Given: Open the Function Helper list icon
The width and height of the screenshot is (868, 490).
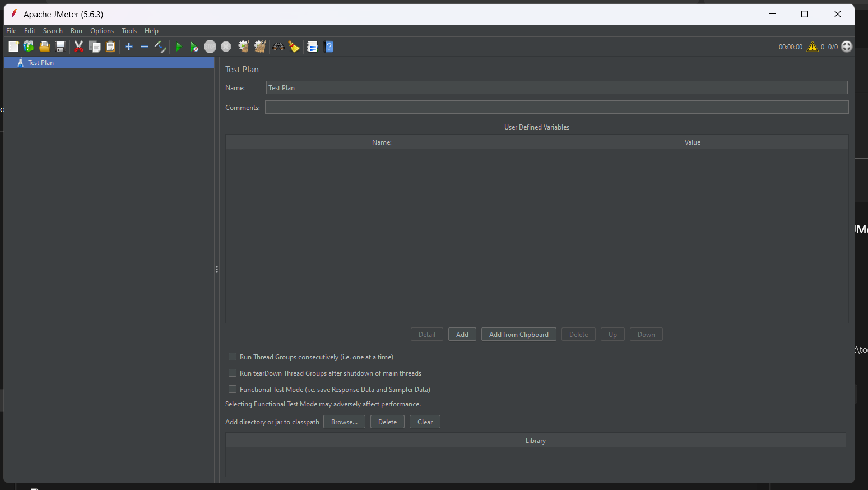Looking at the screenshot, I should tap(312, 47).
